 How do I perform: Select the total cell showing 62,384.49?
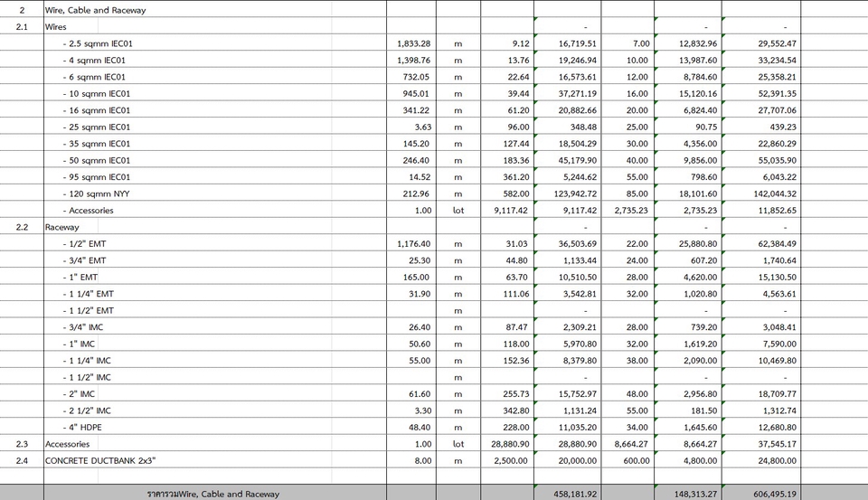click(x=772, y=244)
